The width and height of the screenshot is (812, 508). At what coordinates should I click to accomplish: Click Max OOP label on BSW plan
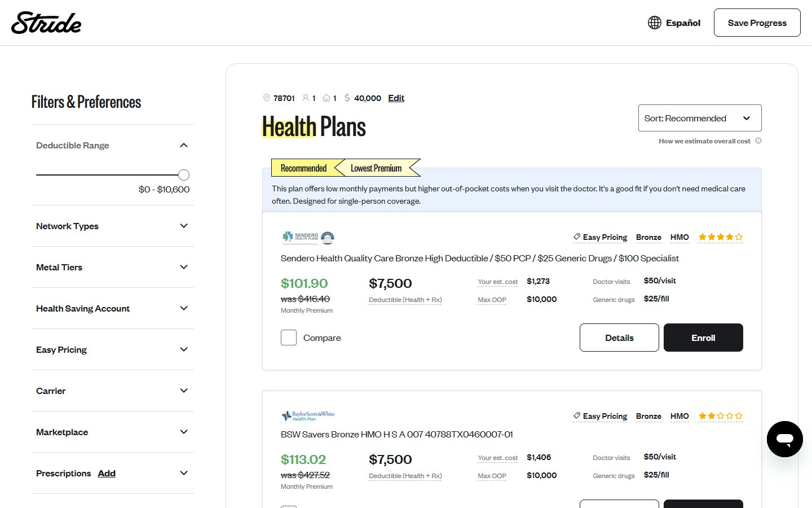coord(492,476)
